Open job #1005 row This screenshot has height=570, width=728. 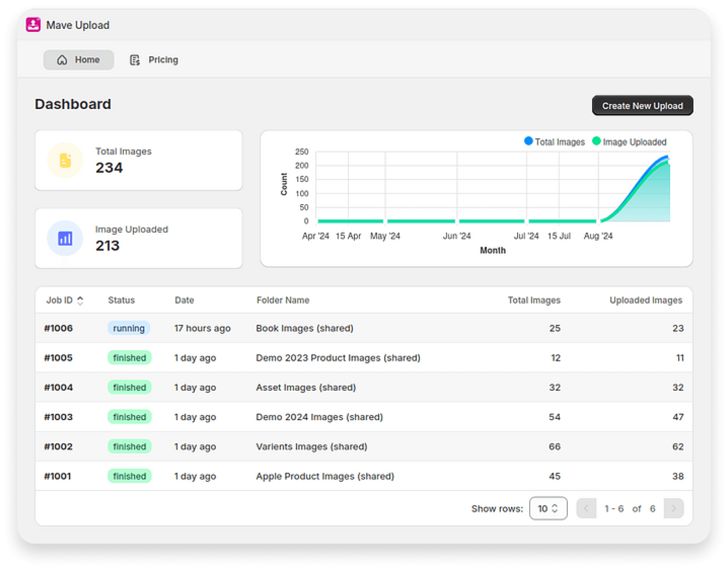pos(364,358)
